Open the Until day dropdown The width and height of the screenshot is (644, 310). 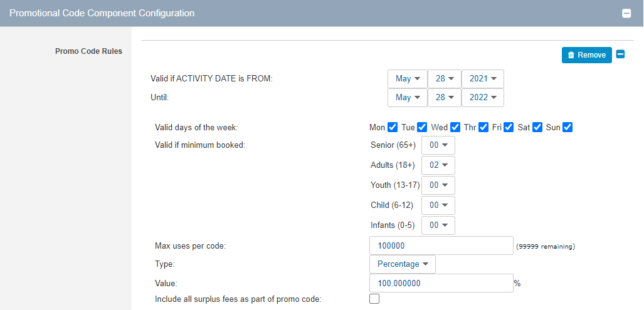tap(445, 98)
